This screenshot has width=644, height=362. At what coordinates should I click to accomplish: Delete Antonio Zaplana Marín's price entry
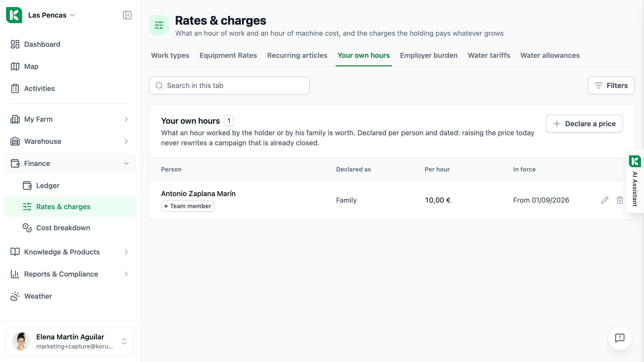[x=620, y=200]
